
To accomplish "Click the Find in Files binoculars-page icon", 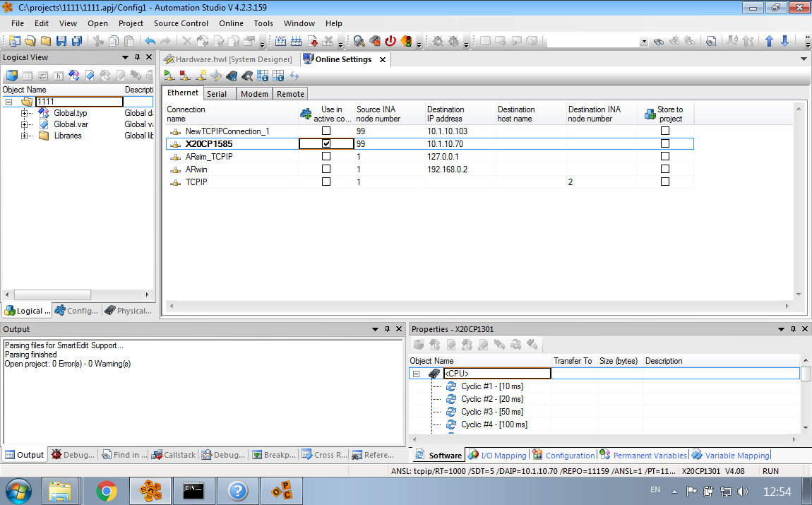I will tap(712, 41).
